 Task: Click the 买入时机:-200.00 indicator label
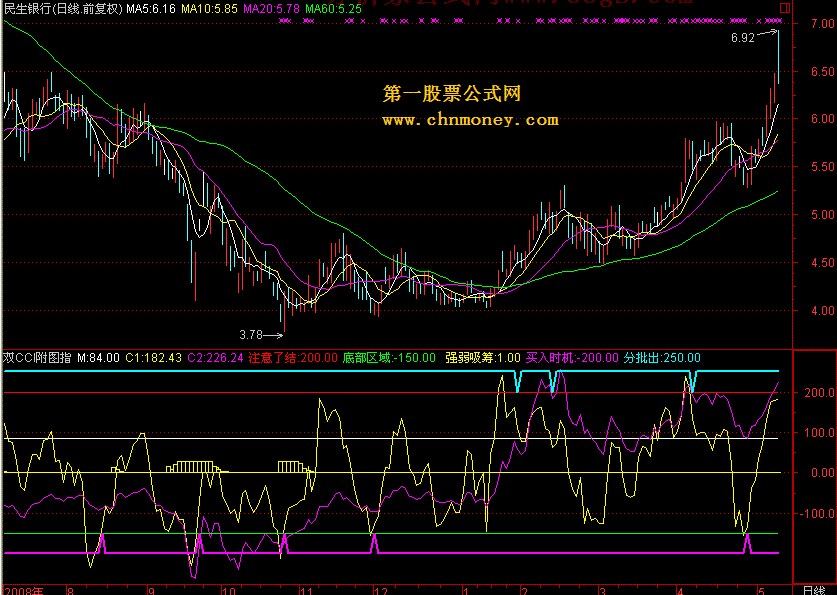coord(572,358)
